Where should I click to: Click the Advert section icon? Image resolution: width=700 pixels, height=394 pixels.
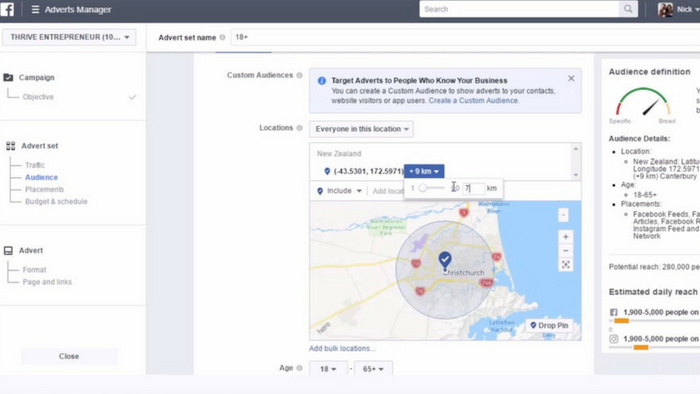coord(8,251)
